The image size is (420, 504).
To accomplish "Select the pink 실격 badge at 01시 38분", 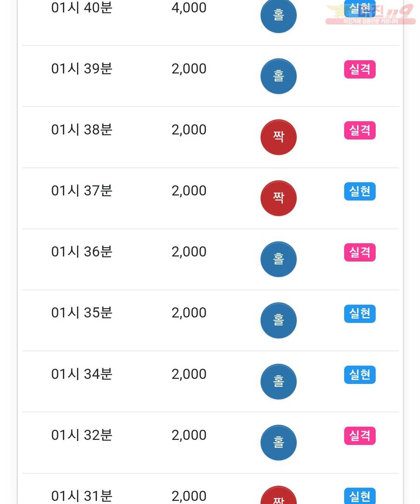I will pyautogui.click(x=360, y=130).
